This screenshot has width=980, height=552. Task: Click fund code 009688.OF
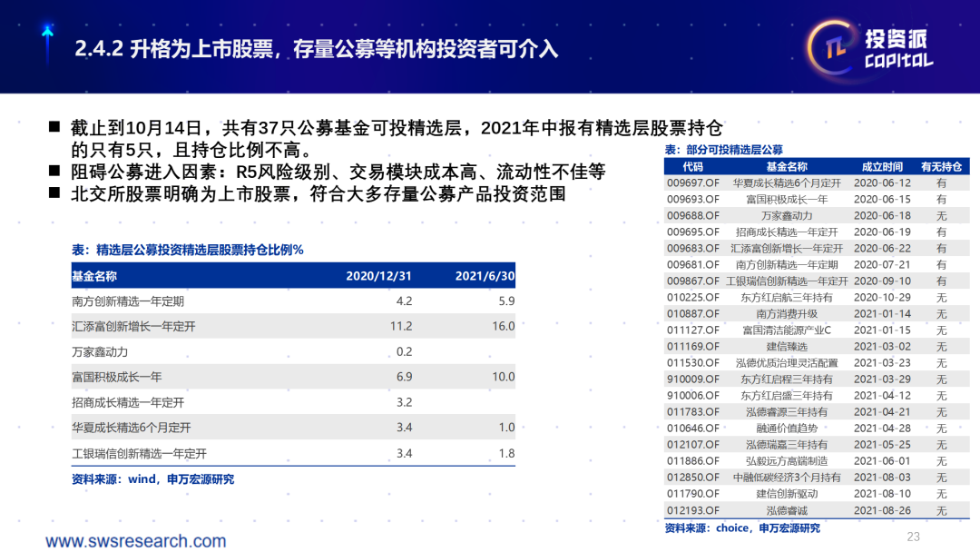click(692, 216)
